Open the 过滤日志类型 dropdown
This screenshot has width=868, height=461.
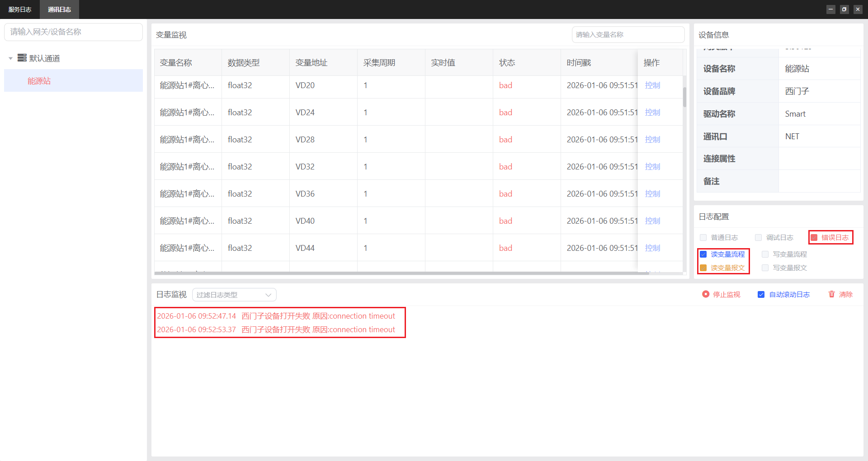pyautogui.click(x=234, y=295)
